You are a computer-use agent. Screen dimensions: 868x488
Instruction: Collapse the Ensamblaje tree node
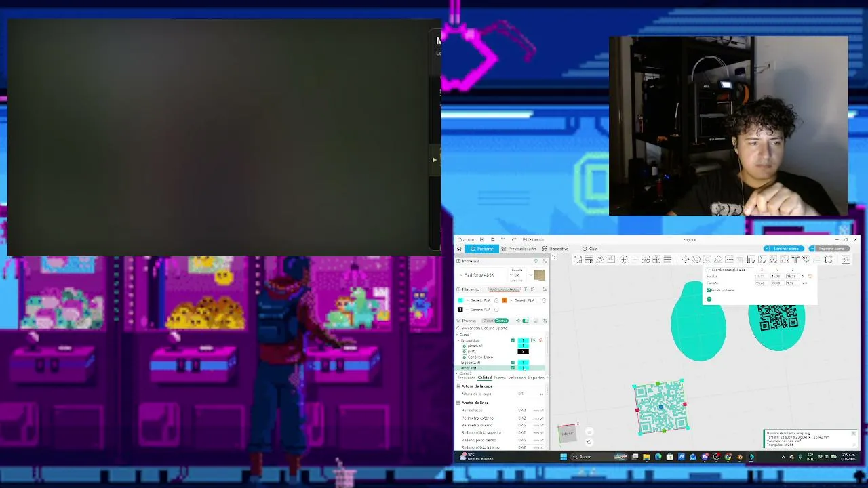[459, 340]
